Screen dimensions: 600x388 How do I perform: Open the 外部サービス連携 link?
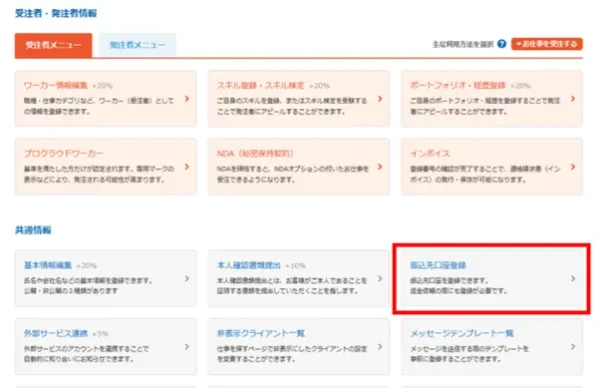[x=56, y=333]
